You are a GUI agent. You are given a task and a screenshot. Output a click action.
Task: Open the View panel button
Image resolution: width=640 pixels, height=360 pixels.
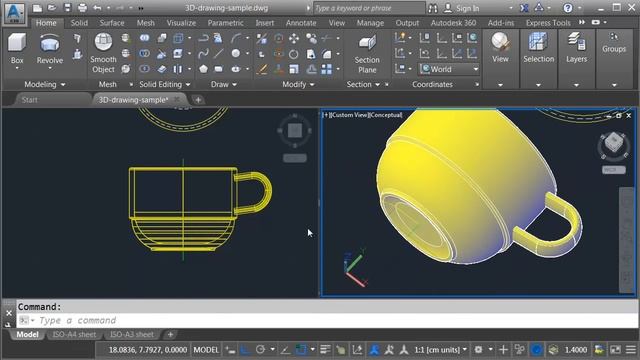click(500, 47)
